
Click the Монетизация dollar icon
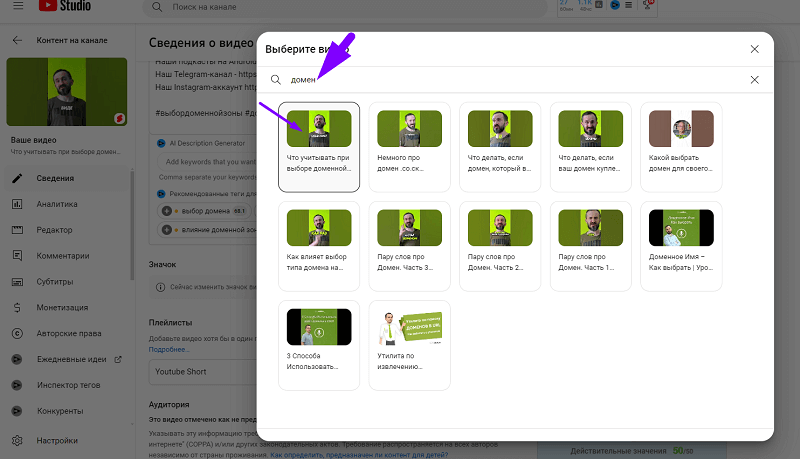point(17,308)
